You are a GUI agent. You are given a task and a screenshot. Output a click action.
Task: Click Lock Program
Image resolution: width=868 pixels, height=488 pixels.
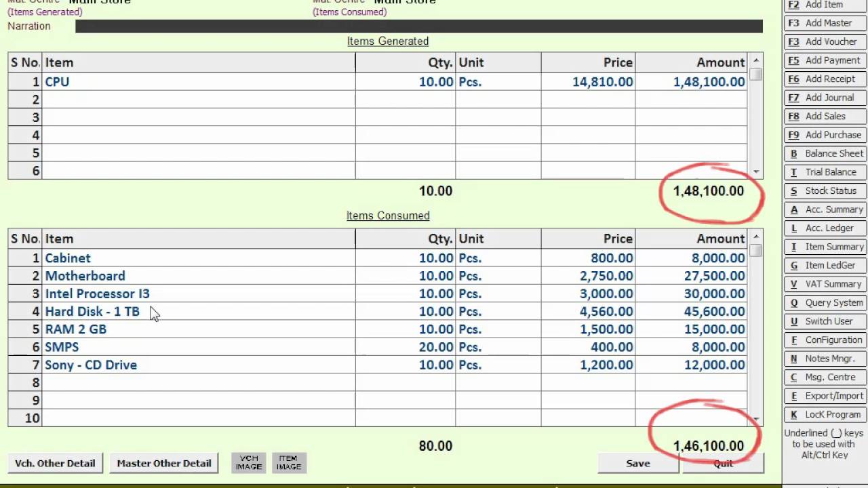click(825, 414)
